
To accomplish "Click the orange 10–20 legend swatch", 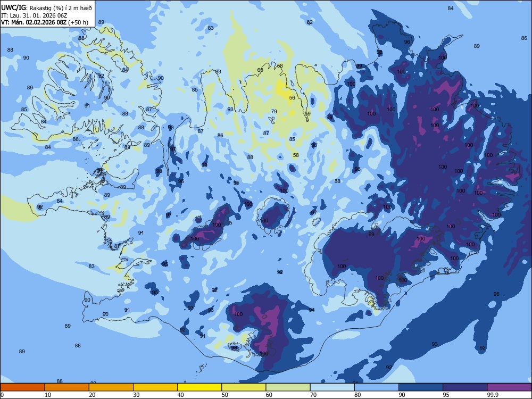I will (67, 387).
